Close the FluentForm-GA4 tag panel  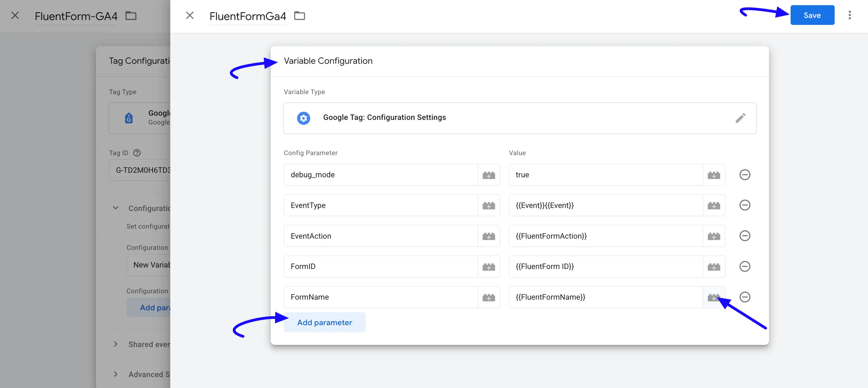tap(15, 15)
